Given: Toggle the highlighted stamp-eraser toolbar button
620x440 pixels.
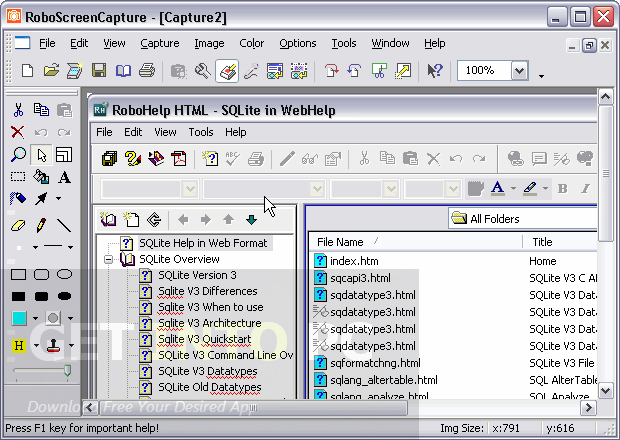Looking at the screenshot, I should pyautogui.click(x=227, y=71).
